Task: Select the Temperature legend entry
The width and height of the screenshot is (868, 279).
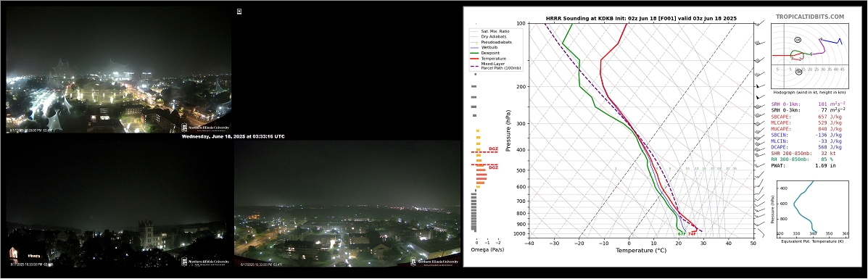Action: (x=488, y=58)
